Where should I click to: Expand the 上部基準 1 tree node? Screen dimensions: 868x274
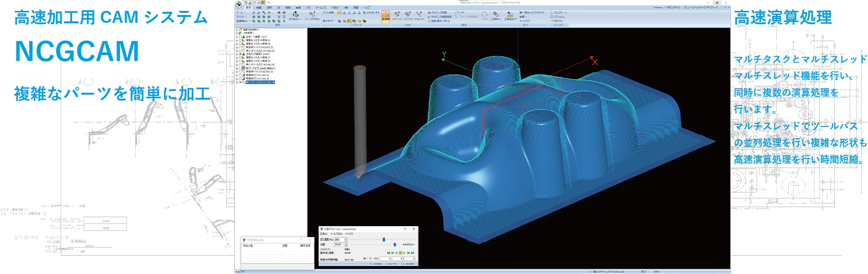pos(237,33)
